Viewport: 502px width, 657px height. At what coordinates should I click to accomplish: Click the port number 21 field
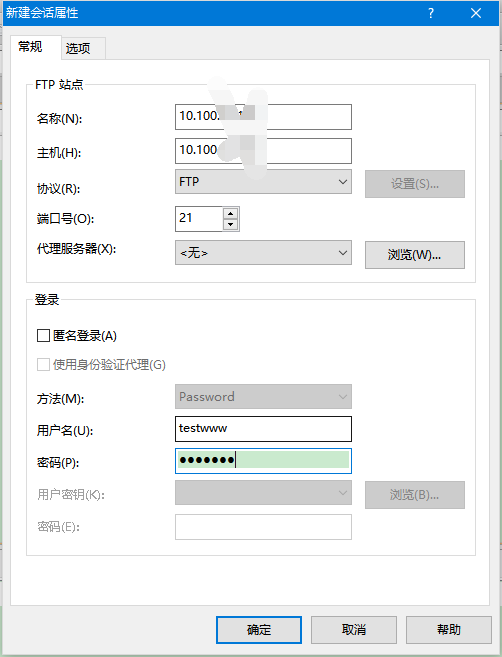(199, 219)
